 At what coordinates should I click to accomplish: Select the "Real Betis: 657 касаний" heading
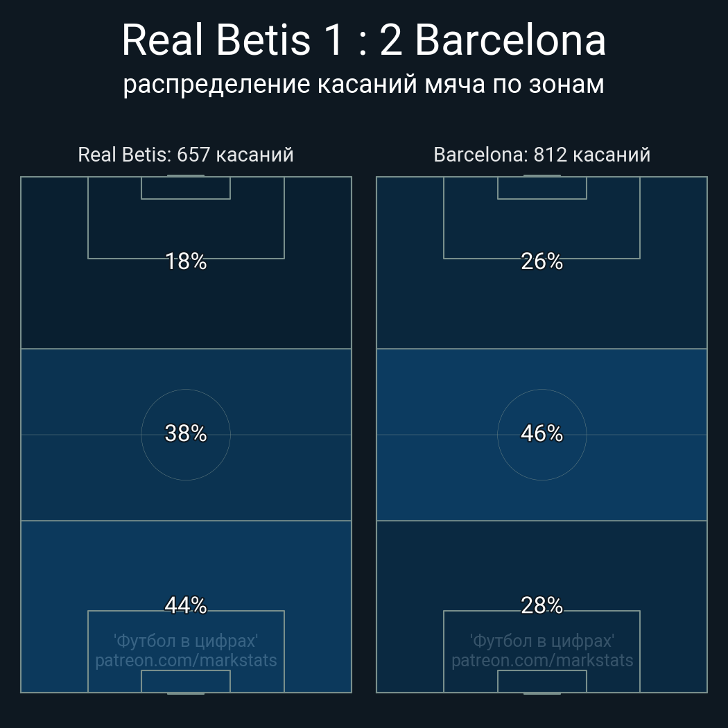tap(186, 155)
